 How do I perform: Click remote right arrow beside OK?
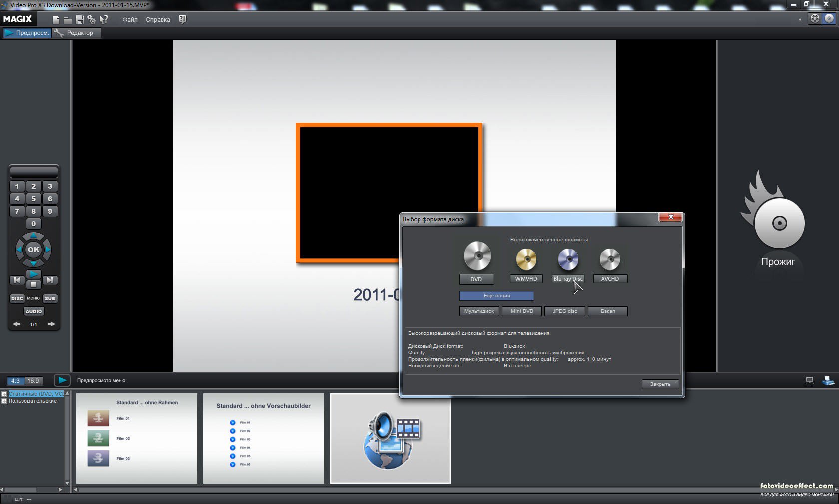pos(47,249)
